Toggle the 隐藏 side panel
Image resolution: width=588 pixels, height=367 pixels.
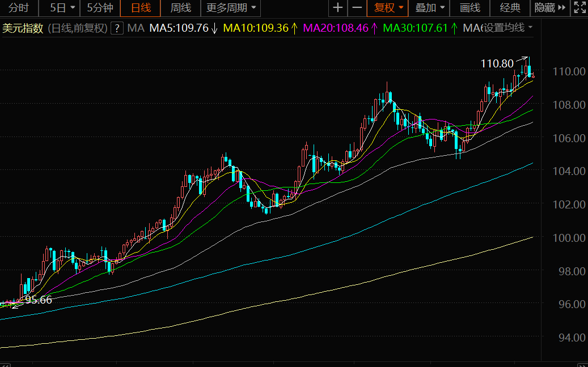pyautogui.click(x=550, y=8)
